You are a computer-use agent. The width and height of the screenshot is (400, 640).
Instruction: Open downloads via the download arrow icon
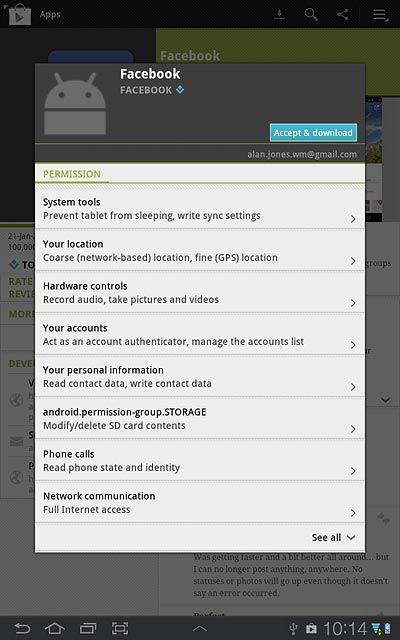(279, 15)
